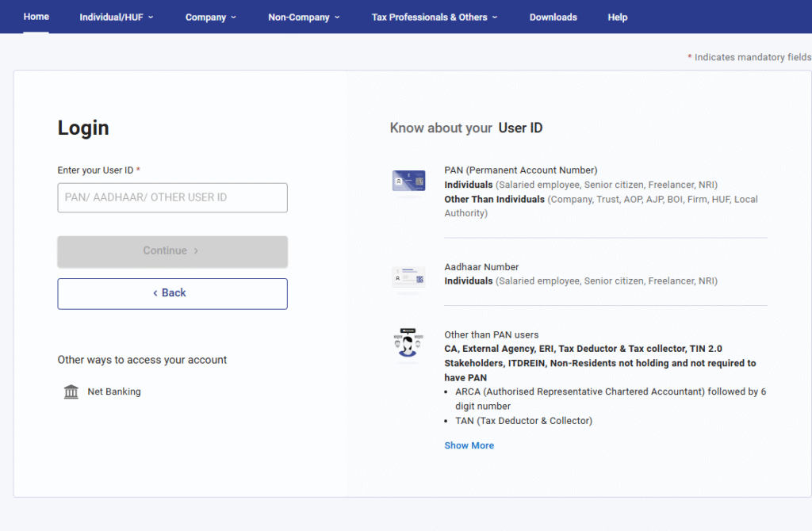The width and height of the screenshot is (812, 531).
Task: Open Tax Professionals & Others dropdown
Action: (x=435, y=17)
